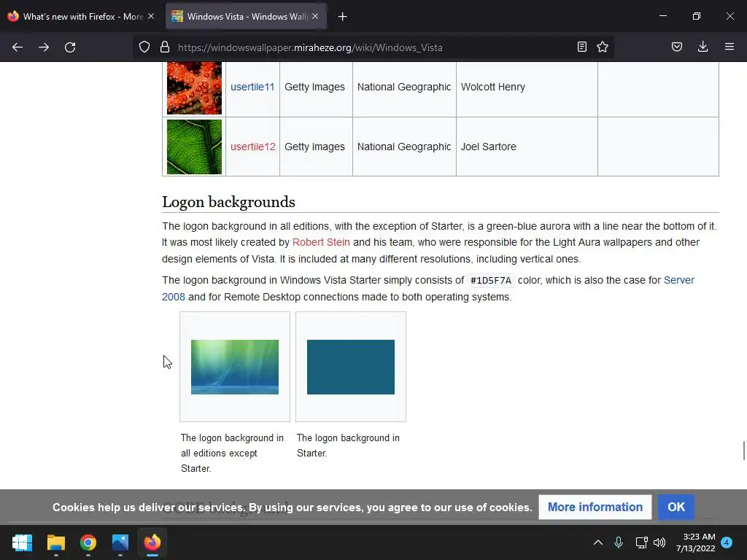The width and height of the screenshot is (747, 560).
Task: Bookmark this page with star icon
Action: (x=602, y=47)
